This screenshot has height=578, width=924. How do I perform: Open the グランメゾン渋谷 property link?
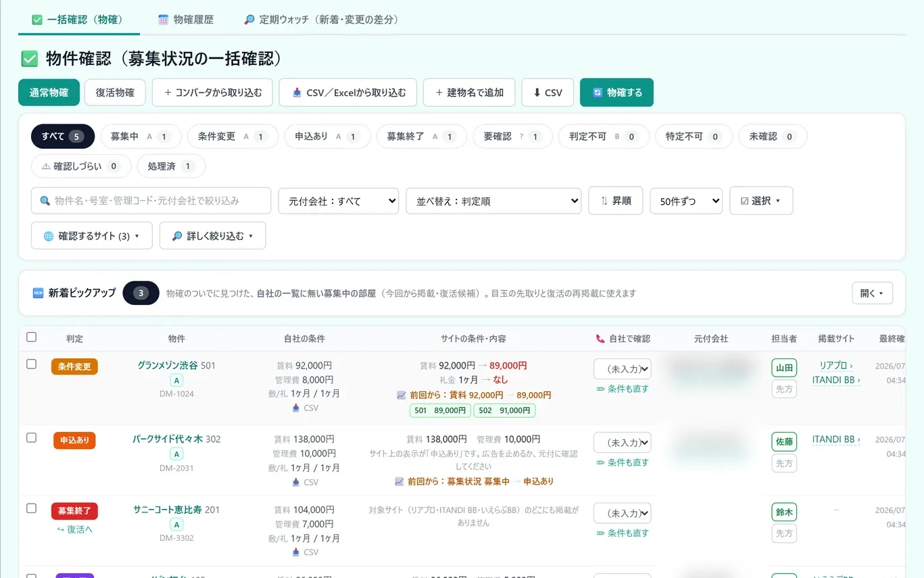click(168, 365)
